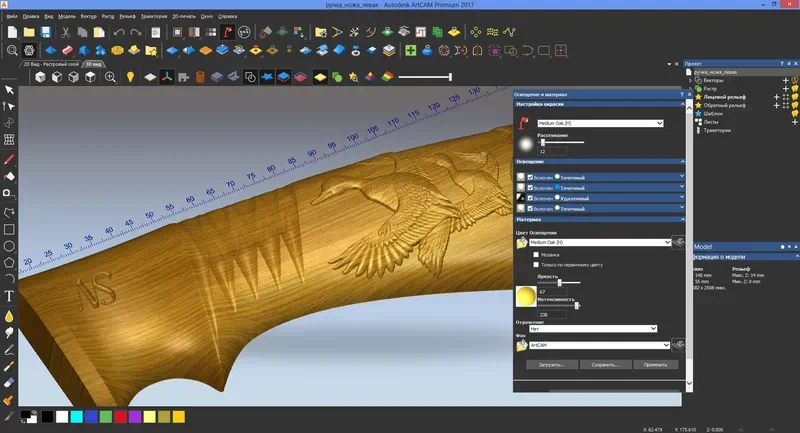Uncheck Включен for the Удаленный light
The height and width of the screenshot is (433, 800).
[x=530, y=198]
